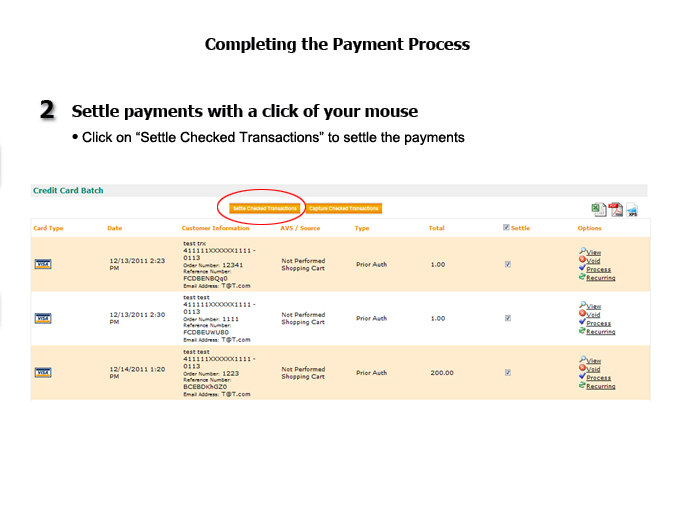Uncheck Settle checkbox for order 12341
Image resolution: width=675 pixels, height=505 pixels.
[x=509, y=264]
